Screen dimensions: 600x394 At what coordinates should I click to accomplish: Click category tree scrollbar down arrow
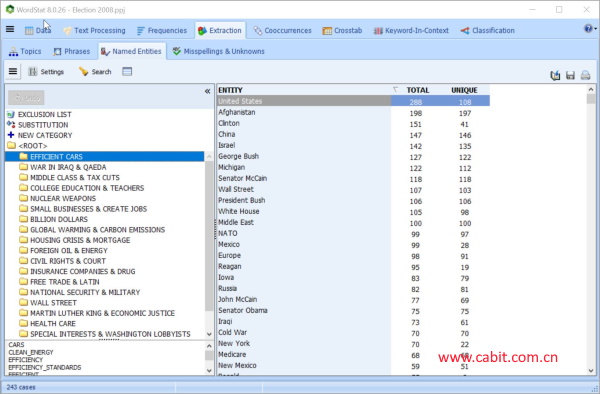[x=209, y=334]
